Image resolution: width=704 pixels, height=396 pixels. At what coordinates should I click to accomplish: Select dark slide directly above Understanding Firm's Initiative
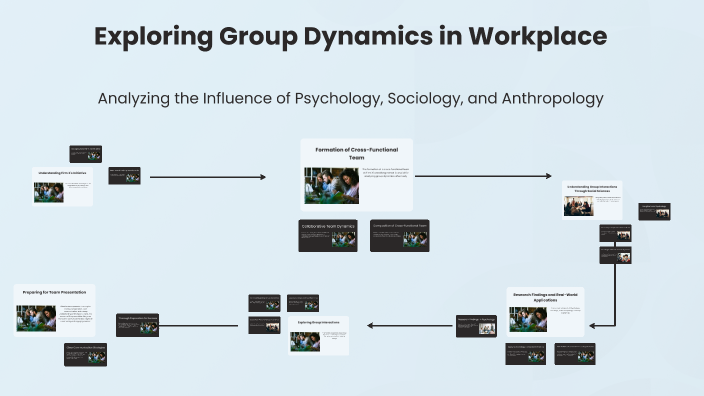86,154
